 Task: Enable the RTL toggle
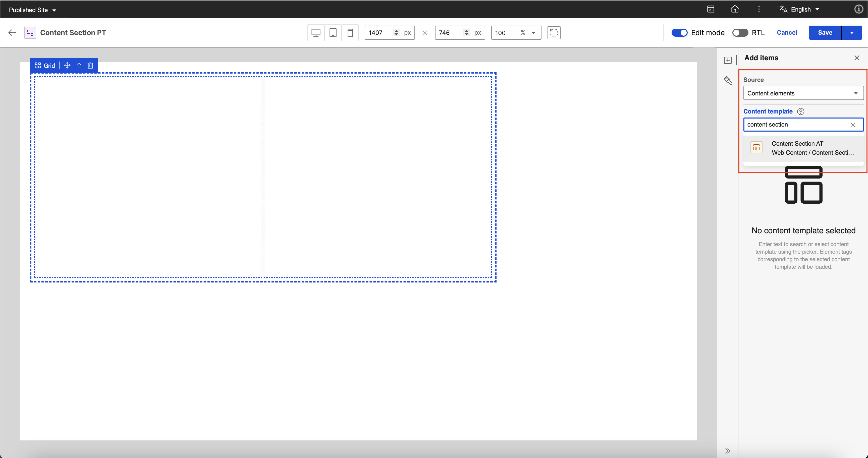(740, 33)
